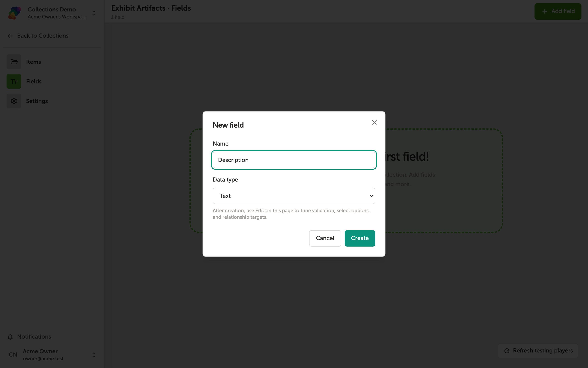Click the Name input field

pyautogui.click(x=294, y=160)
